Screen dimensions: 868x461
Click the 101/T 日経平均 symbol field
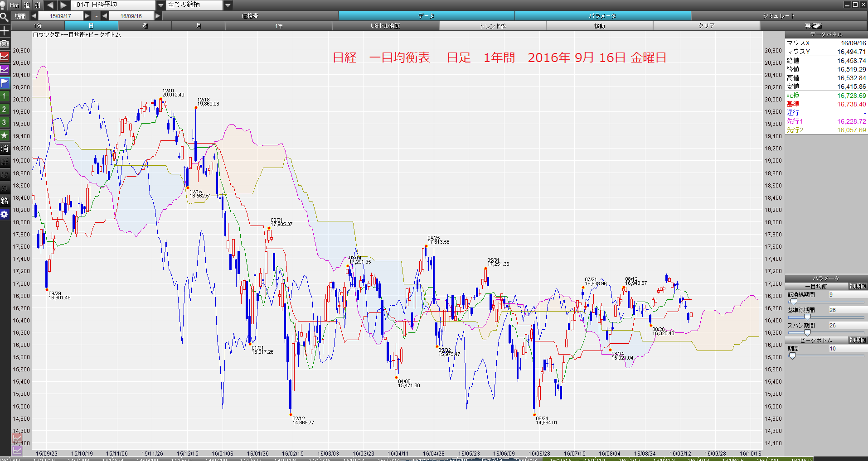113,5
